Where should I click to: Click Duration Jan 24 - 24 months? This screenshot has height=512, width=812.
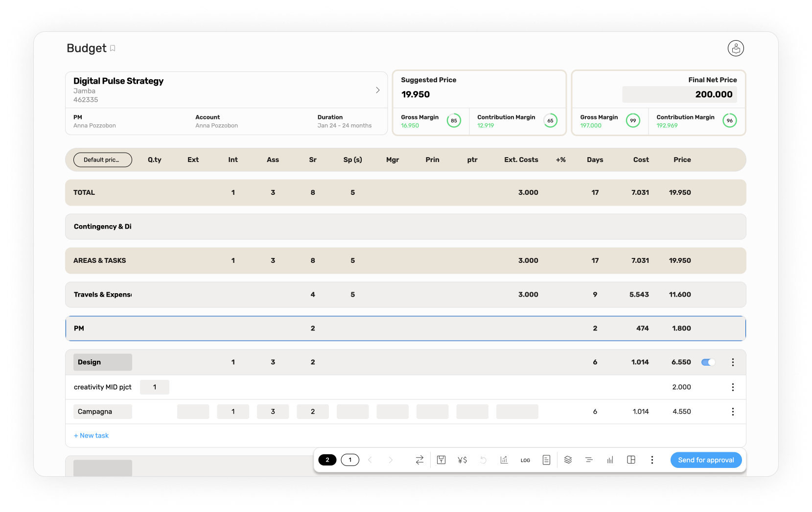pos(345,126)
